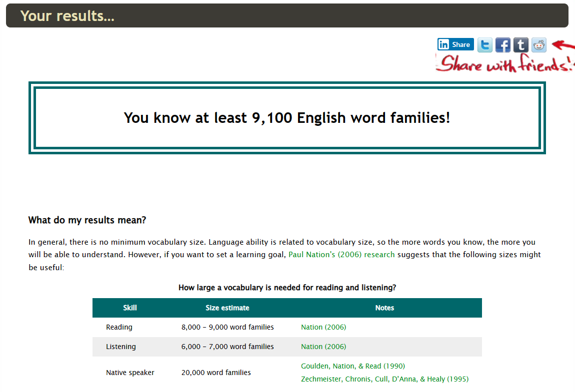Click the 'Notes' column header
Viewport: 575px width, 392px height.
[x=384, y=308]
